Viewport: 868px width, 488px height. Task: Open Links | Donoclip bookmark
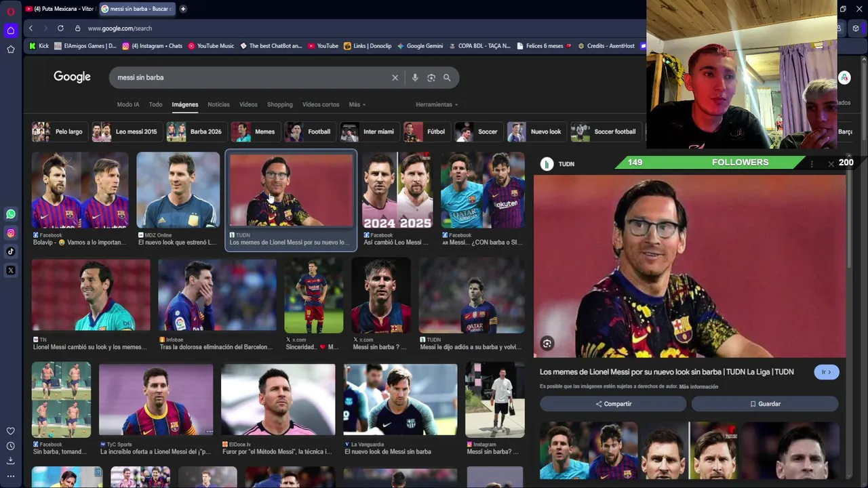tap(368, 46)
